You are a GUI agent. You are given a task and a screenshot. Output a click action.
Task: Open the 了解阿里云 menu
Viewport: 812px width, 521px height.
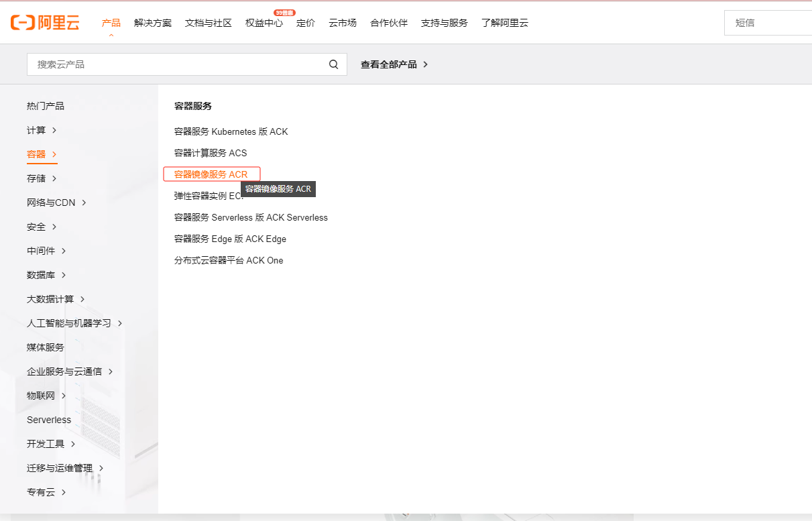click(505, 23)
